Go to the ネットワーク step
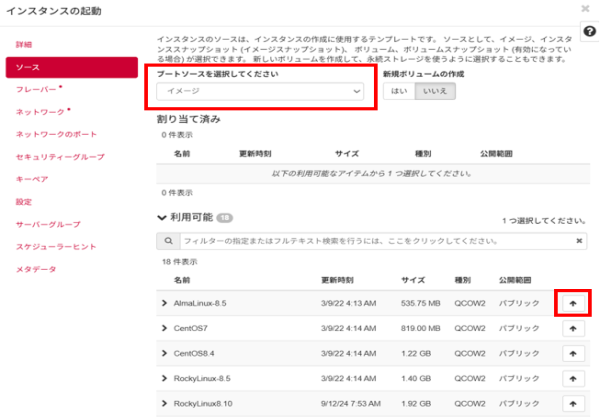600x420 pixels. click(x=38, y=112)
